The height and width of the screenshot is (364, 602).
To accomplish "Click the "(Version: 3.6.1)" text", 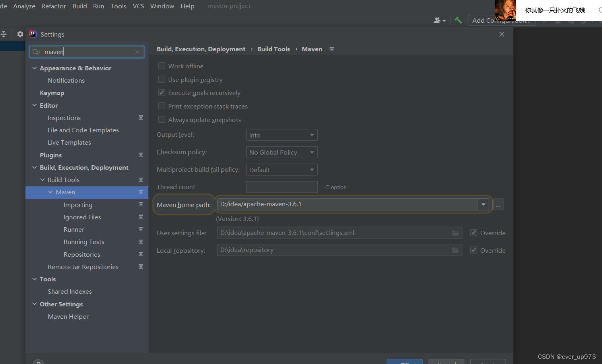I will point(237,219).
